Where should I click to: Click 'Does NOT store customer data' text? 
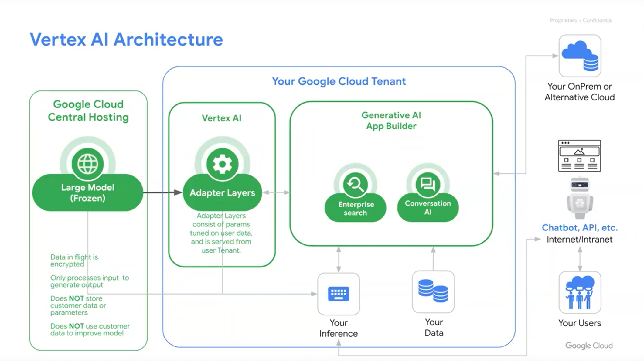click(78, 305)
